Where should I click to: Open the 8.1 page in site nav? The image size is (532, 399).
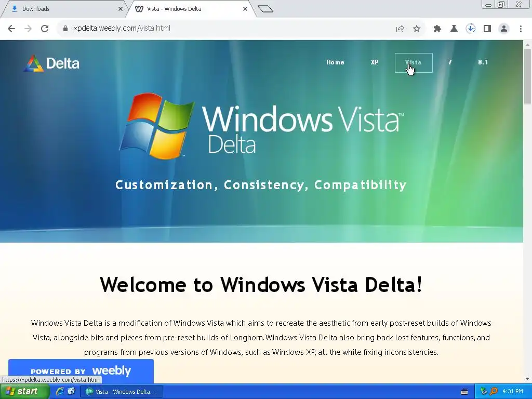click(483, 62)
